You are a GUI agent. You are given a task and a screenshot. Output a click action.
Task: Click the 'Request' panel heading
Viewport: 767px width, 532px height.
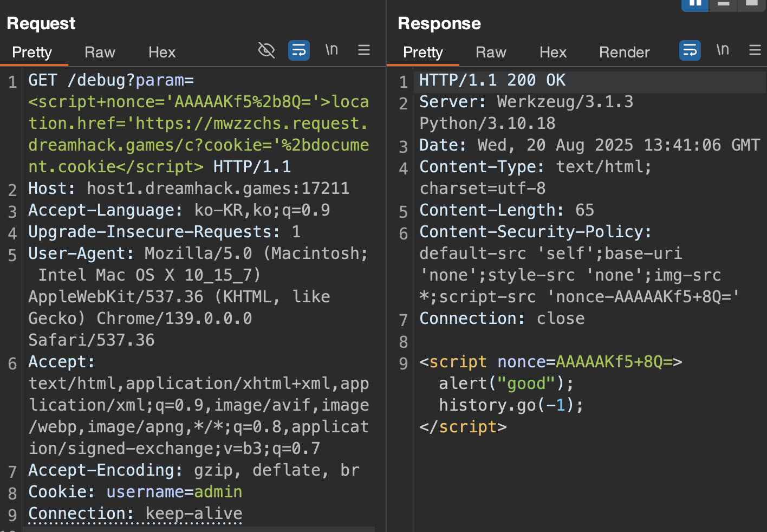coord(41,23)
